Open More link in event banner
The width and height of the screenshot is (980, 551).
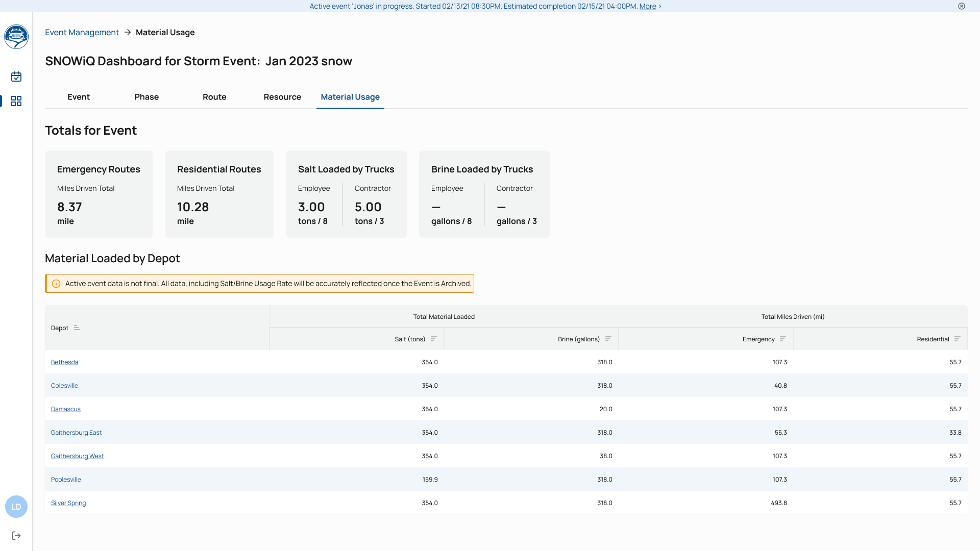(x=648, y=6)
